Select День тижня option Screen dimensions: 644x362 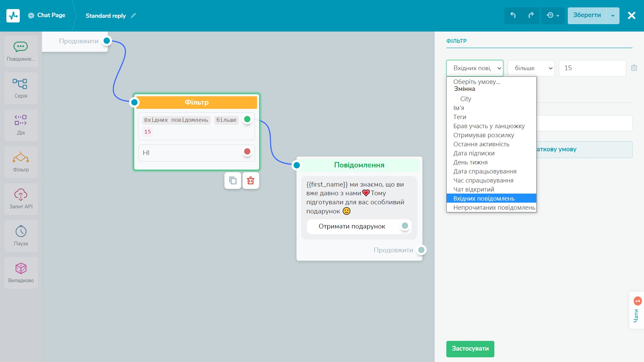491,162
